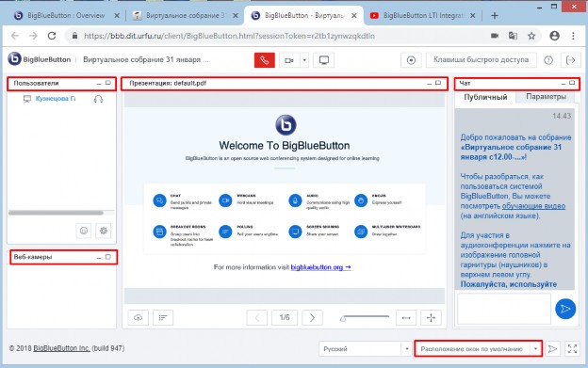Go to next slide
This screenshot has height=368, width=588.
tap(312, 318)
